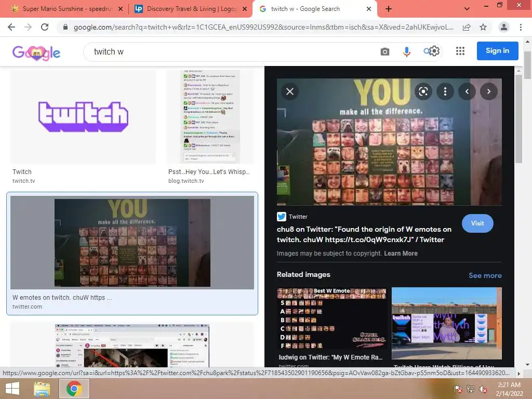Open the network status tray icon
The width and height of the screenshot is (532, 399).
tap(470, 389)
